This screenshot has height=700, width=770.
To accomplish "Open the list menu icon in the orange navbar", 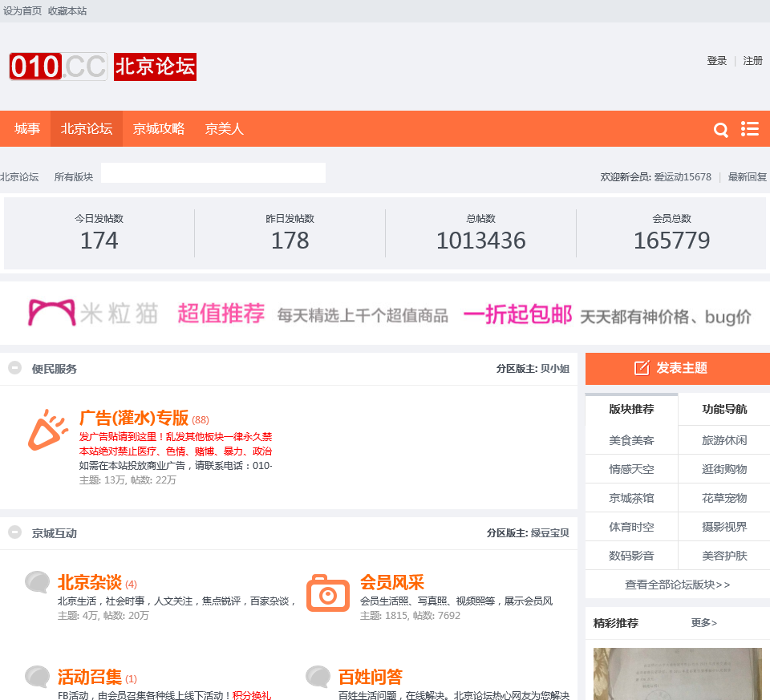I will coord(749,129).
